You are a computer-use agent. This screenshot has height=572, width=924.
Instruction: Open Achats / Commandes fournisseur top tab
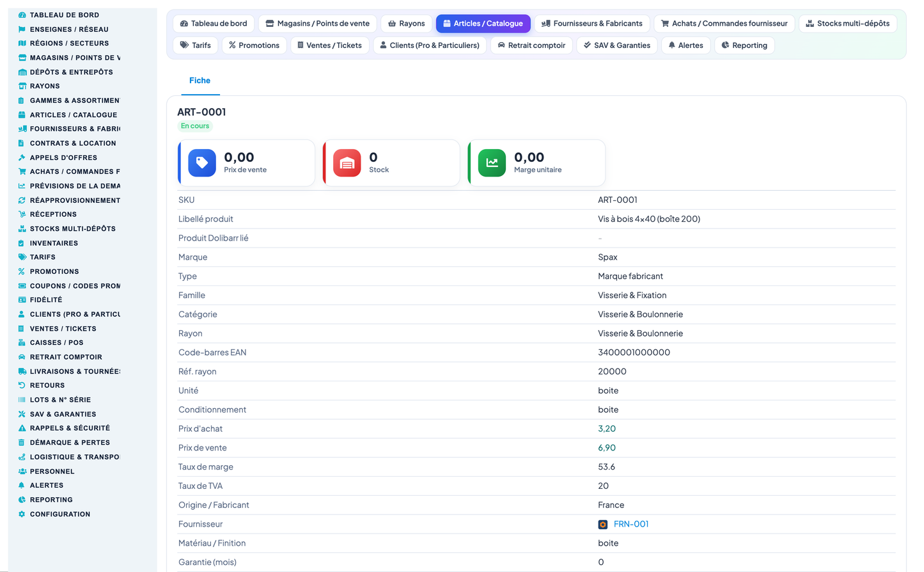tap(724, 24)
